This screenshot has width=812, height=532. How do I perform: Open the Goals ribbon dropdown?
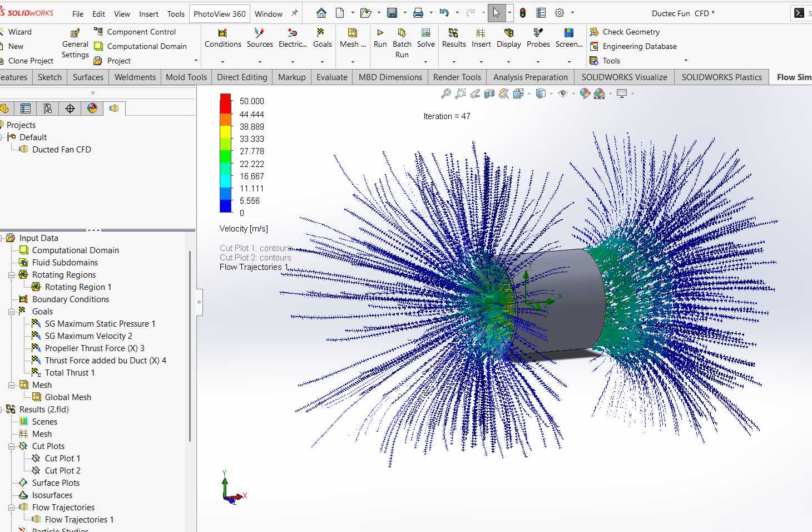click(322, 61)
